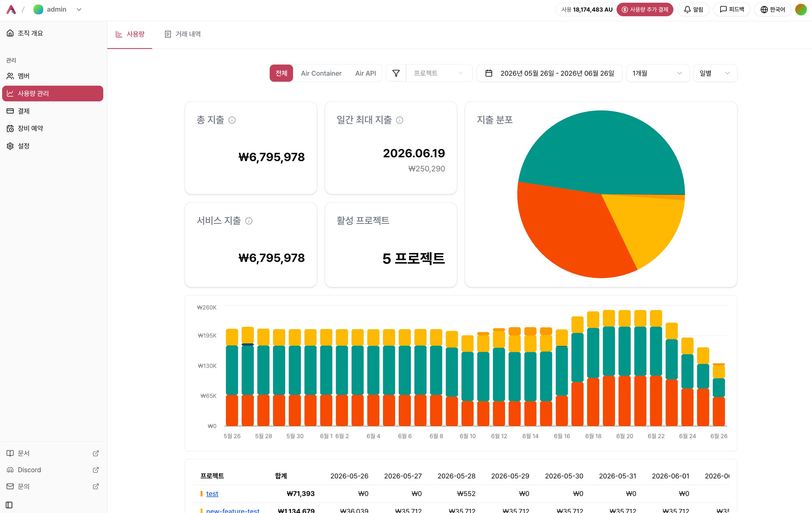812x513 pixels.
Task: Click the 사용 18,174,483 AU usage label
Action: tap(587, 9)
